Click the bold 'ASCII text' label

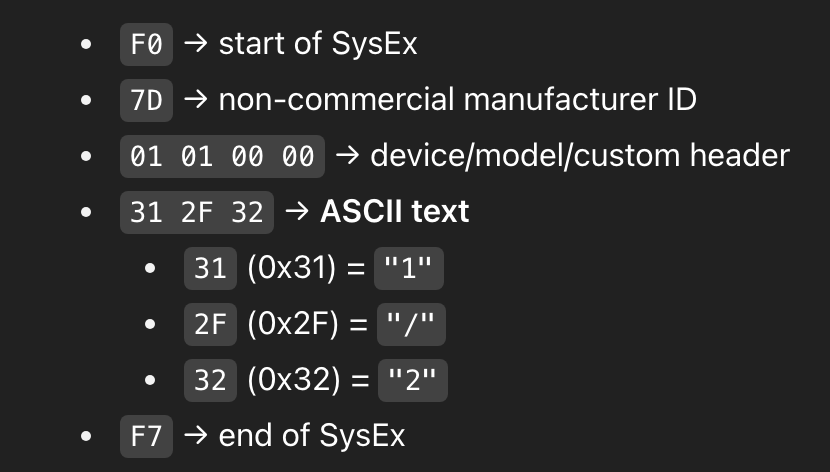(x=395, y=212)
